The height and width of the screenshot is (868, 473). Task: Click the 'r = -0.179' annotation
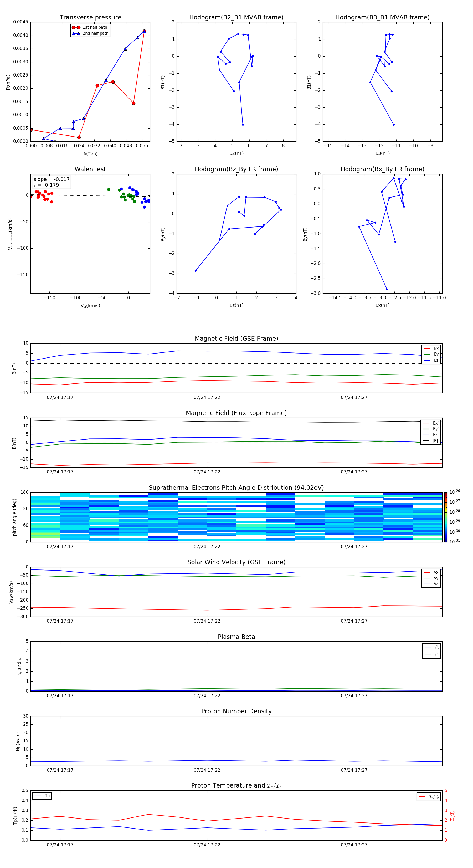pyautogui.click(x=47, y=185)
